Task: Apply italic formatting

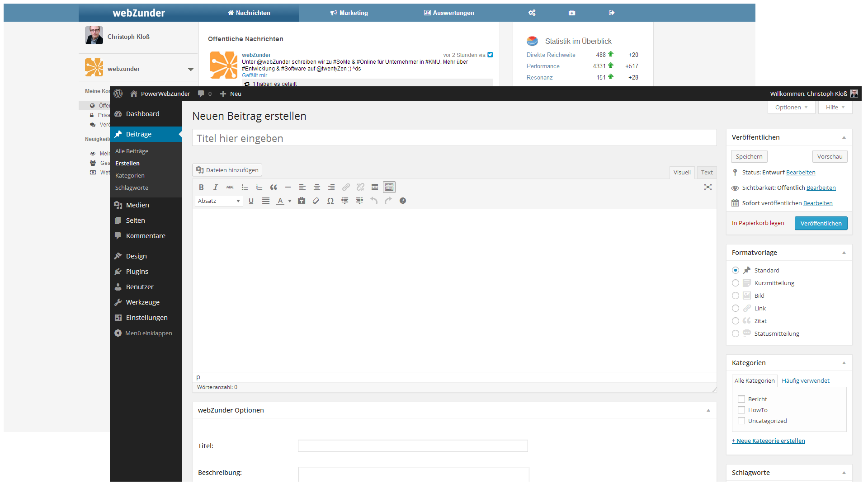Action: coord(216,187)
